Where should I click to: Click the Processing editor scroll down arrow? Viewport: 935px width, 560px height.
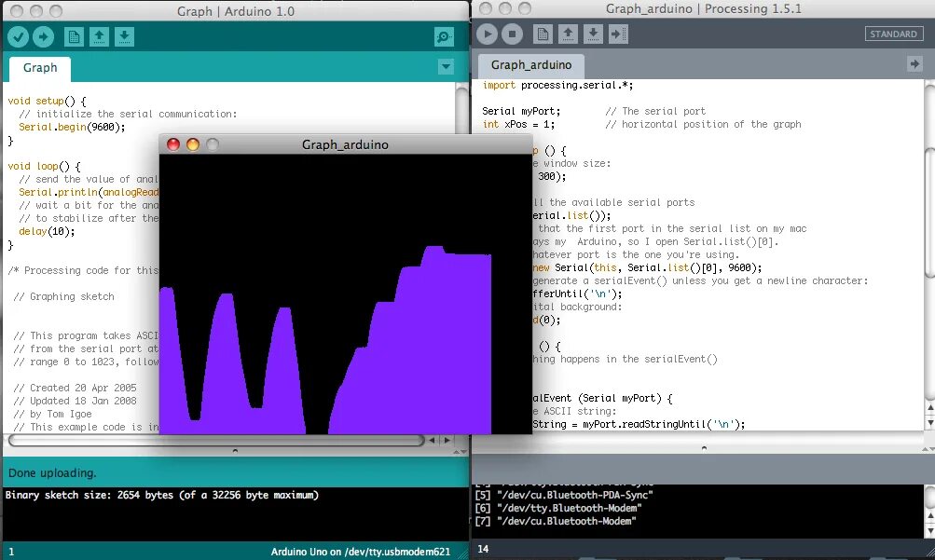click(x=929, y=422)
